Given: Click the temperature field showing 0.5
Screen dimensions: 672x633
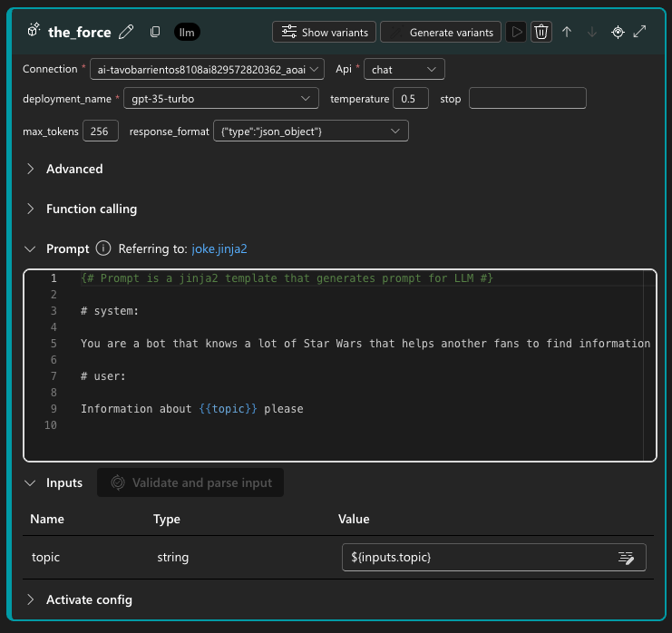Looking at the screenshot, I should (x=411, y=99).
